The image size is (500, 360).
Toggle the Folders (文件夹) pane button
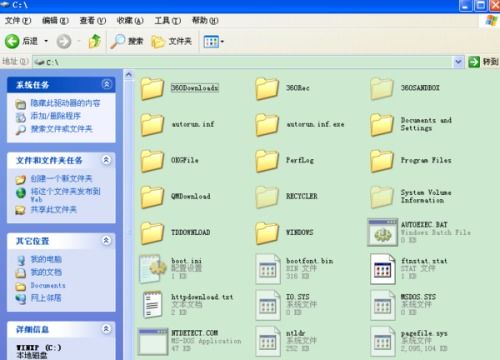click(x=172, y=41)
